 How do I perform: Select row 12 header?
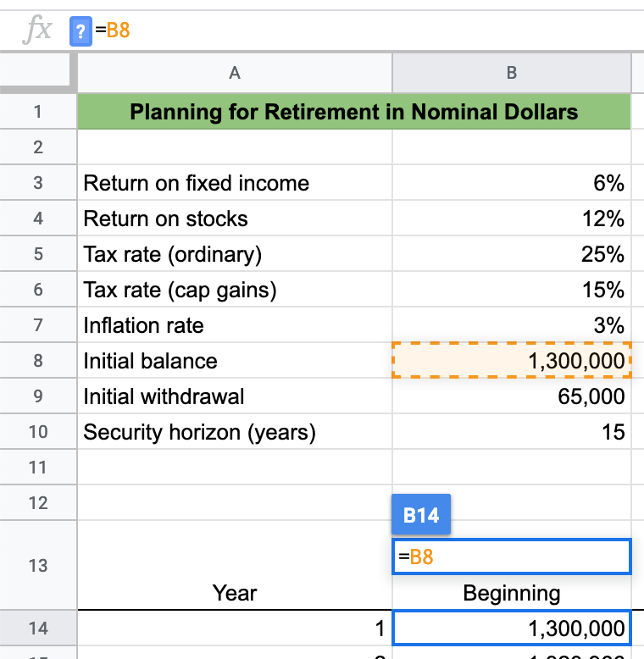pos(38,502)
